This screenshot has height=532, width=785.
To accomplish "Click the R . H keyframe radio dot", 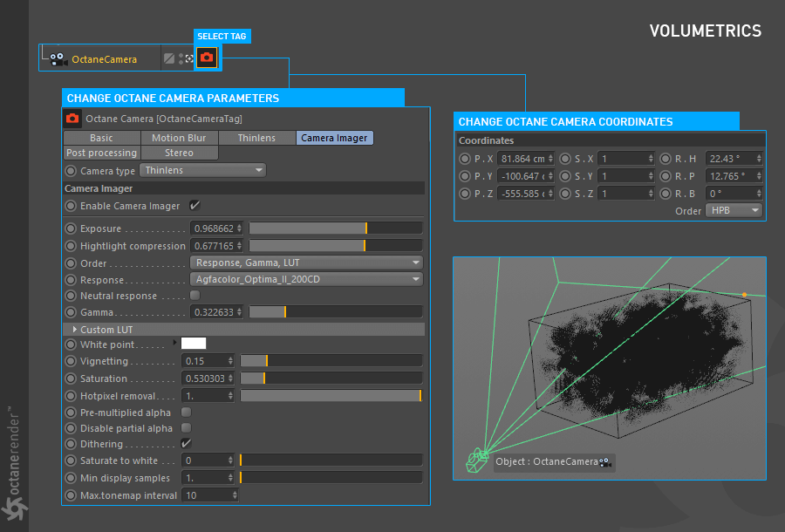I will coord(666,159).
